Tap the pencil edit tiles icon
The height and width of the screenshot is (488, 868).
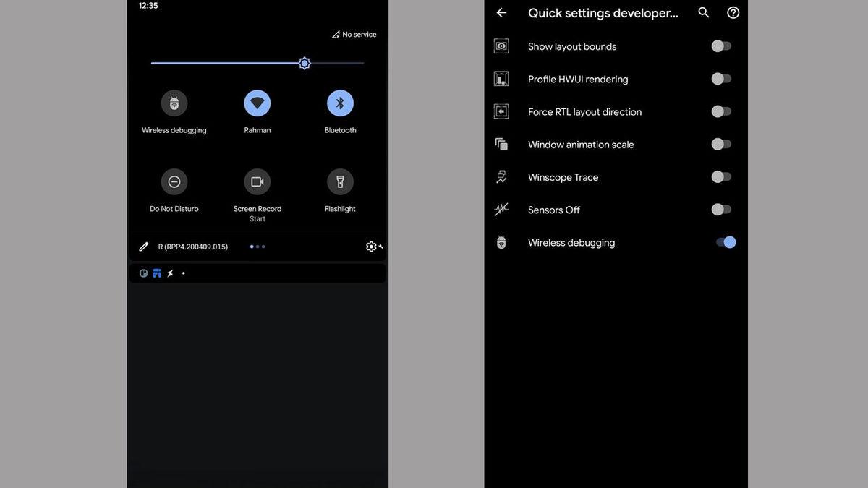(144, 247)
